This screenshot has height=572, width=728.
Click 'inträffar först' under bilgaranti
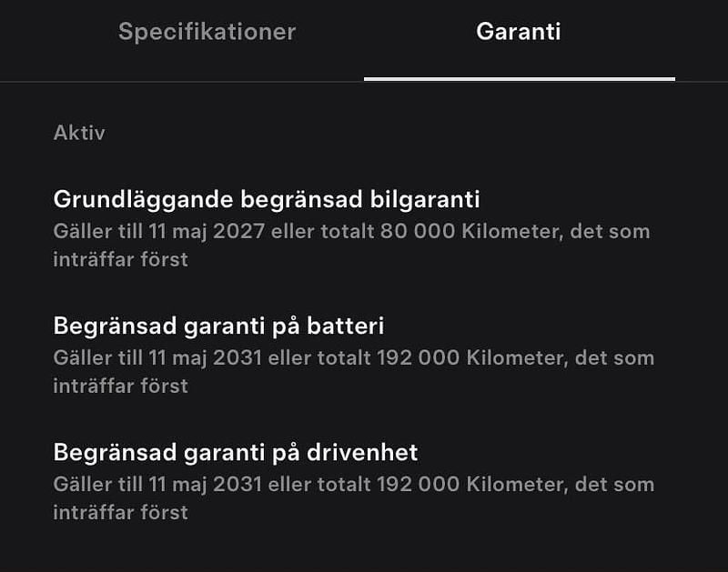[120, 259]
